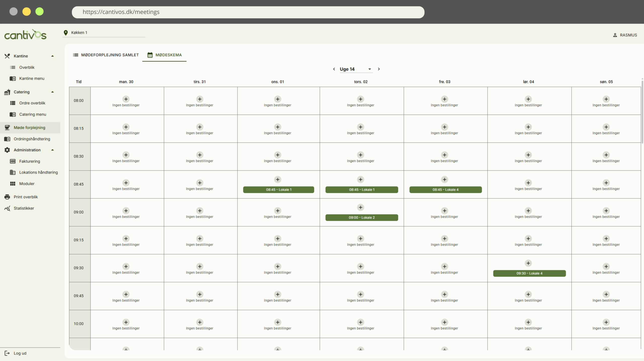Select Møde forplejning in sidebar
This screenshot has width=644, height=361.
coord(30,127)
